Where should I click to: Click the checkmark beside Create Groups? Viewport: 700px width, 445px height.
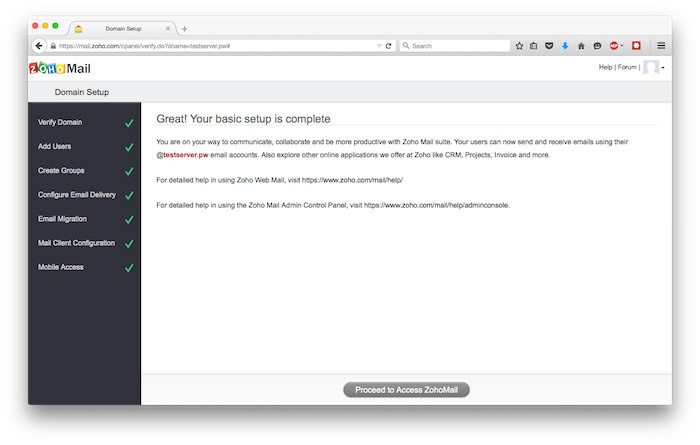pos(129,171)
